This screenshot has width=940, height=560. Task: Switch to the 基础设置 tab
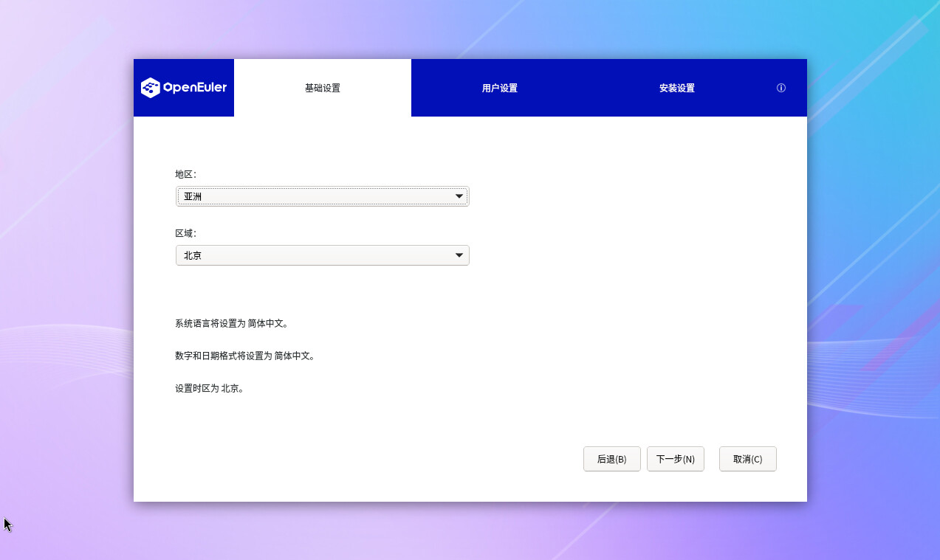pos(323,88)
